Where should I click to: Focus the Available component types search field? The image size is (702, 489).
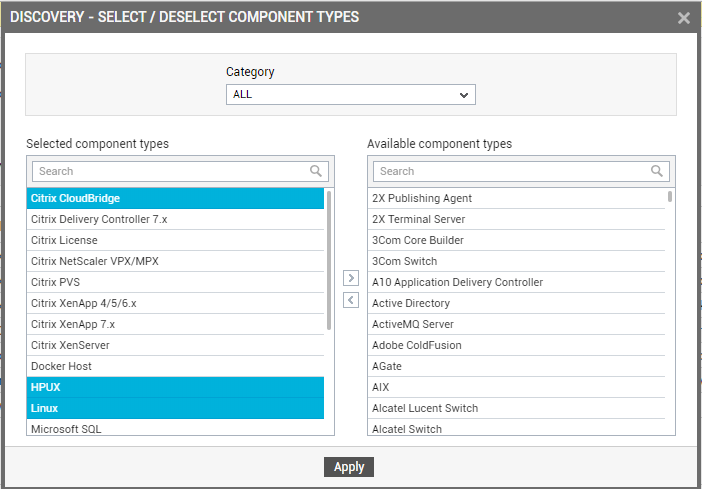click(x=521, y=171)
